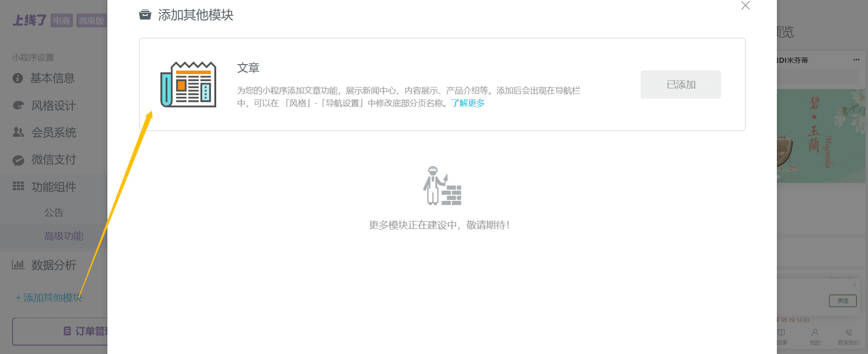Click the construction worker illustration

pyautogui.click(x=442, y=186)
